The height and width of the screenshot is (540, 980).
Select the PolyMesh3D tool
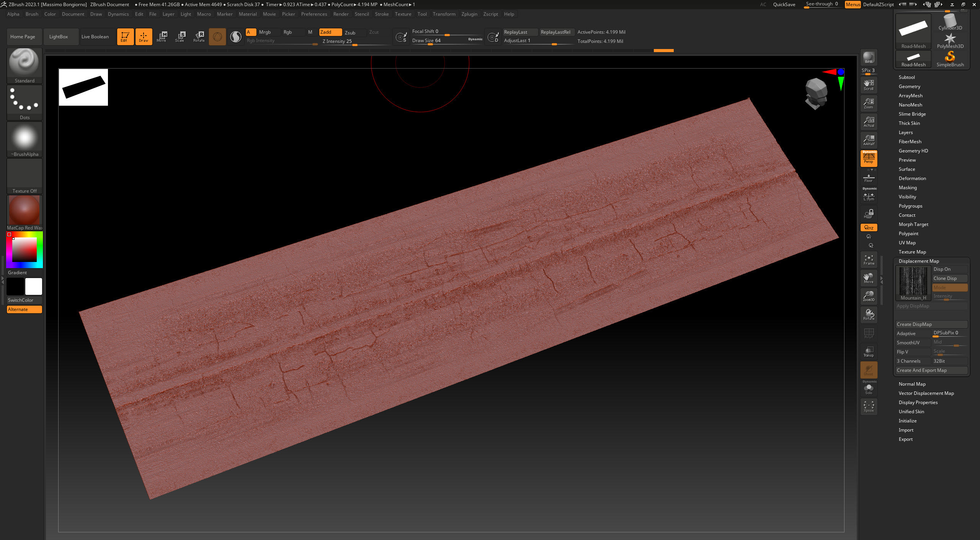point(950,41)
